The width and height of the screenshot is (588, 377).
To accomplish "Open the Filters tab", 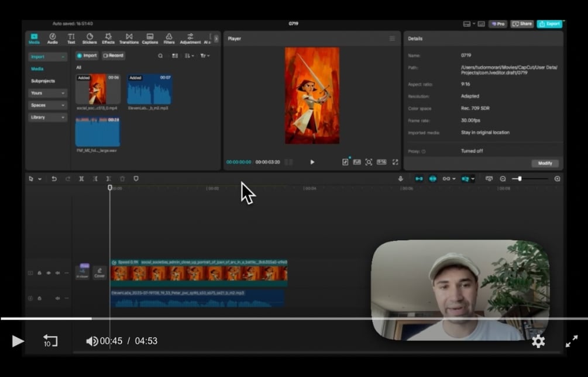I will (x=169, y=38).
